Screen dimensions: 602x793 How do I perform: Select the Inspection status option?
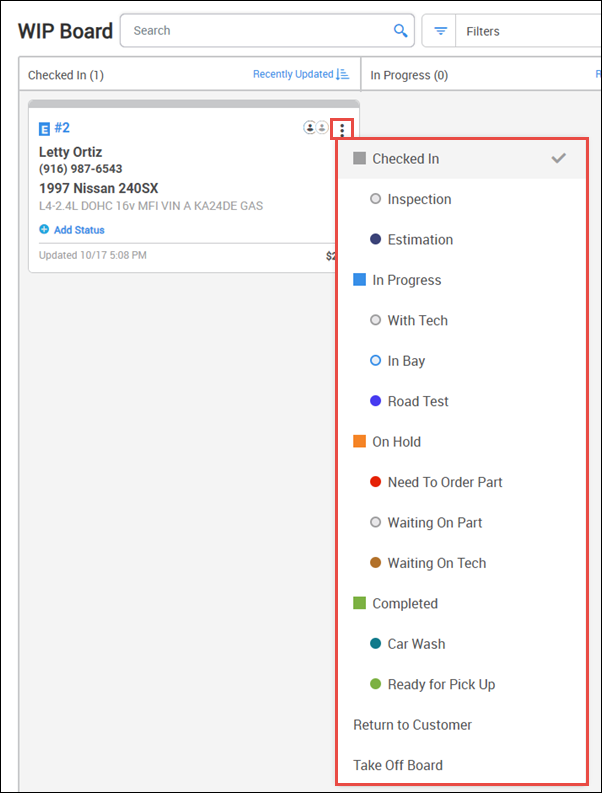click(419, 199)
